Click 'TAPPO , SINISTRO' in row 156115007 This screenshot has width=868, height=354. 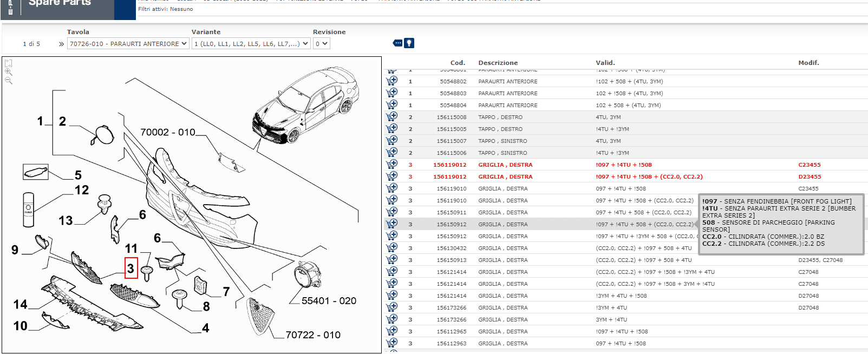(502, 141)
